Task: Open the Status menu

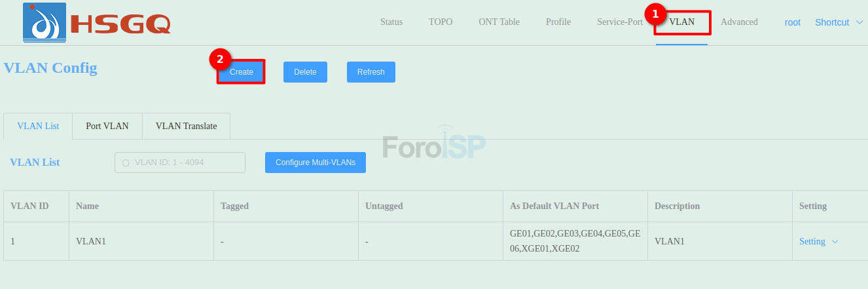Action: pos(391,22)
